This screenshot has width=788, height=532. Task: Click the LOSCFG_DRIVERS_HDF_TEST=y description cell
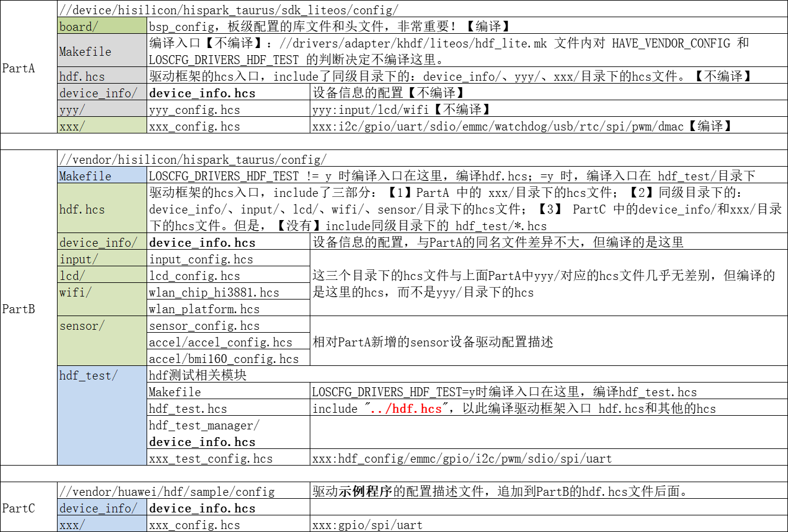[549, 391]
